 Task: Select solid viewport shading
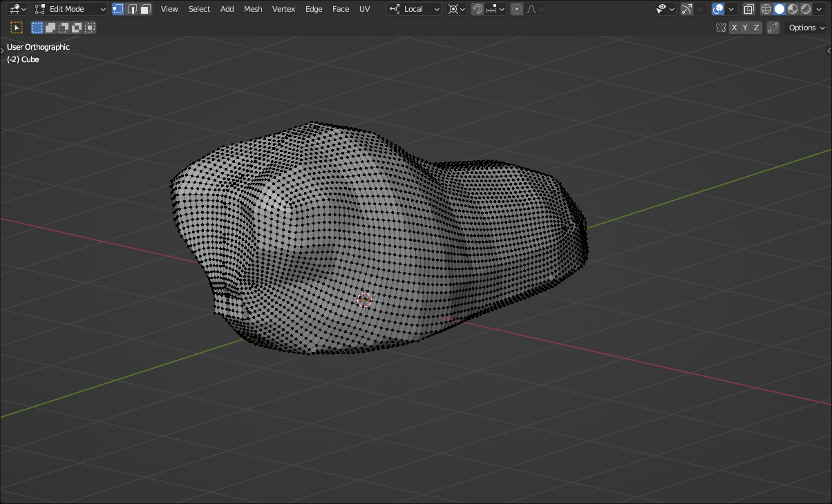click(779, 9)
